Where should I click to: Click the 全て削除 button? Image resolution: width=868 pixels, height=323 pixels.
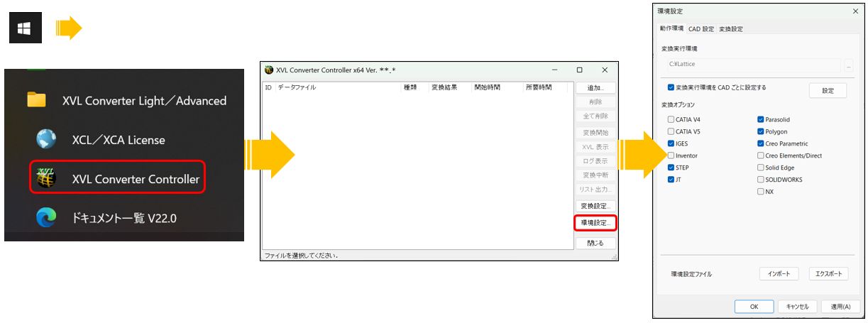click(x=595, y=116)
